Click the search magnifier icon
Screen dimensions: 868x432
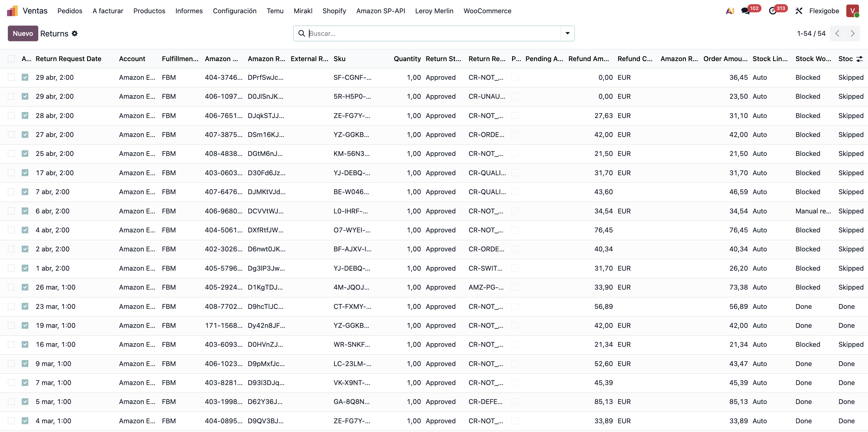(x=302, y=33)
